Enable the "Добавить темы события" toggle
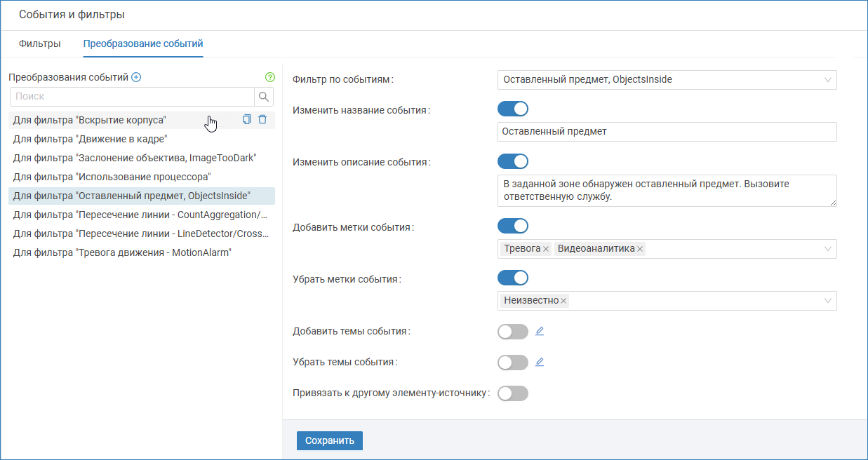 coord(513,332)
